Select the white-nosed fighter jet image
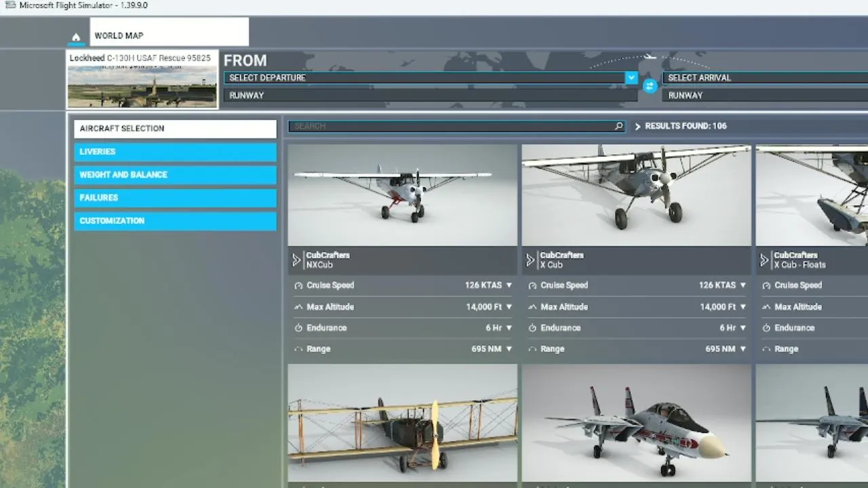This screenshot has height=488, width=868. click(x=636, y=423)
